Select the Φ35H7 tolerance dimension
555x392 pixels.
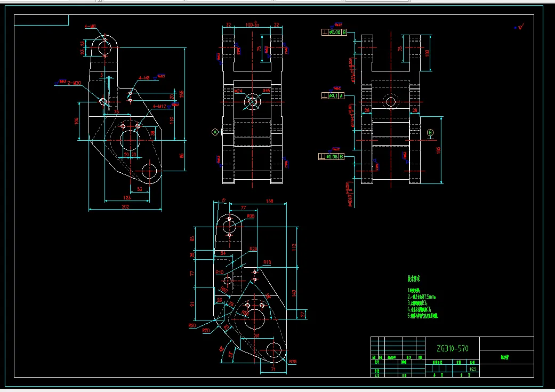click(x=353, y=70)
